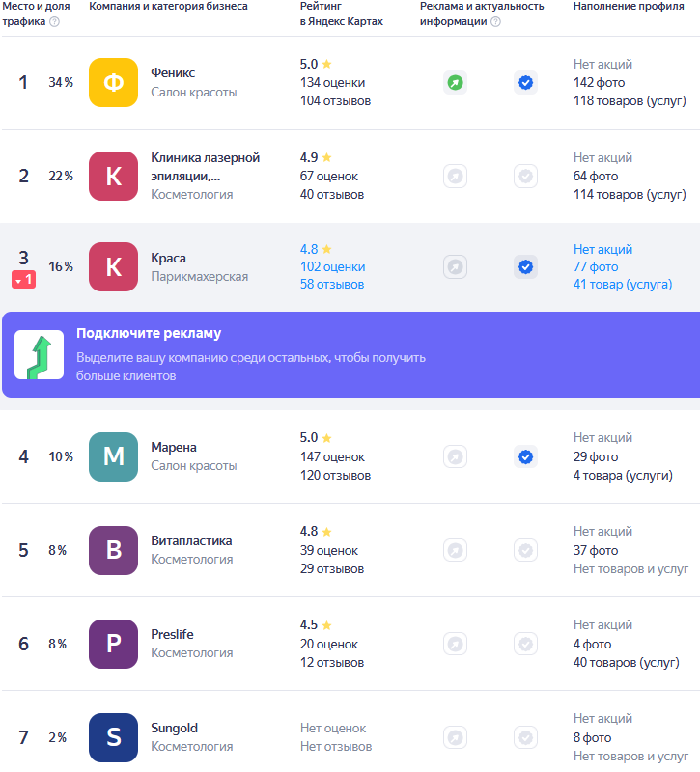Click the '147 оценок' text
Screen dimensions: 700x772
pos(332,456)
